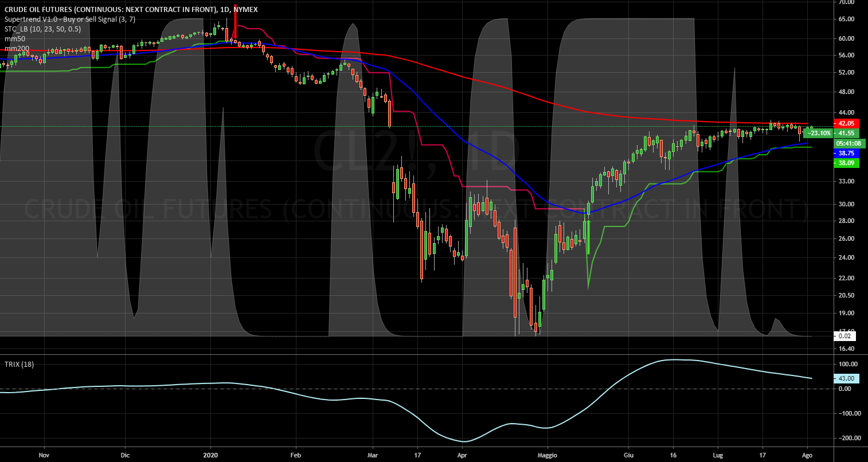Click the 24.00 price axis tick

[x=846, y=258]
